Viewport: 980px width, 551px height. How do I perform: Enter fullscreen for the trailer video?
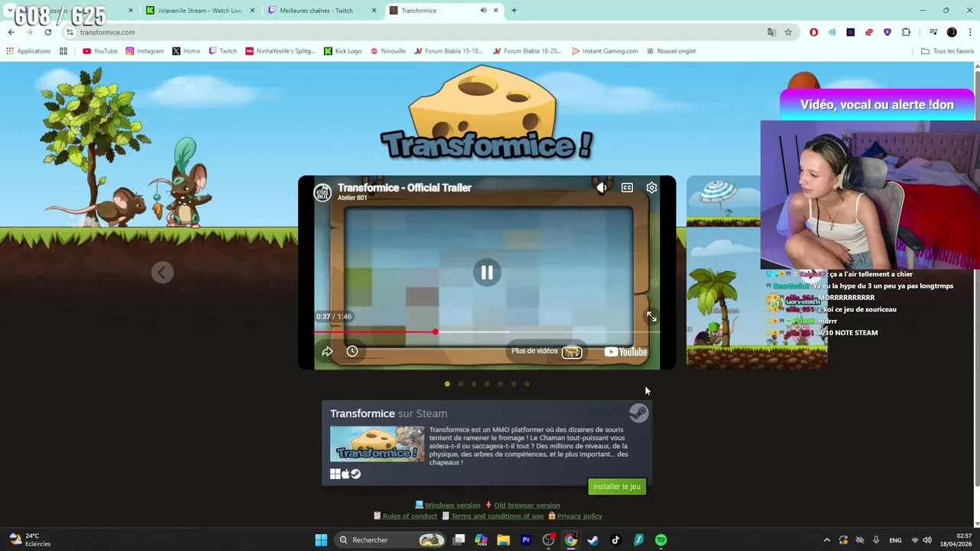(x=651, y=317)
